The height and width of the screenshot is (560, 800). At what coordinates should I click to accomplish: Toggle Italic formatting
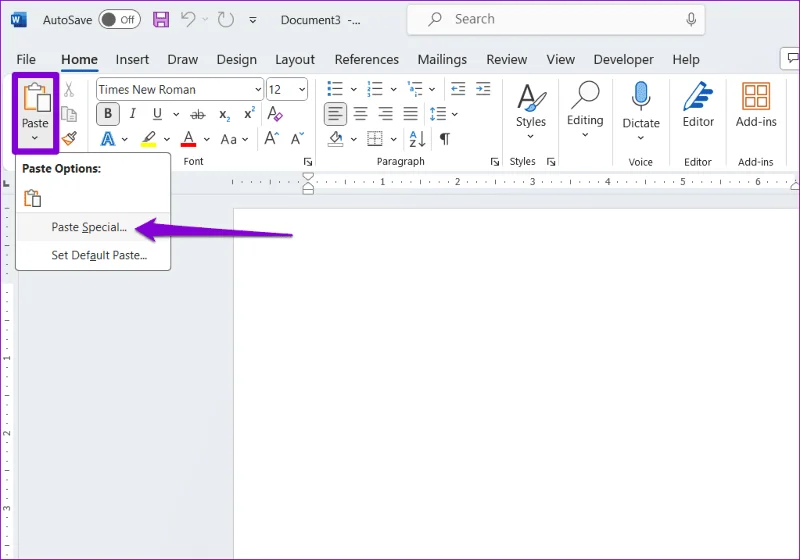pyautogui.click(x=133, y=114)
